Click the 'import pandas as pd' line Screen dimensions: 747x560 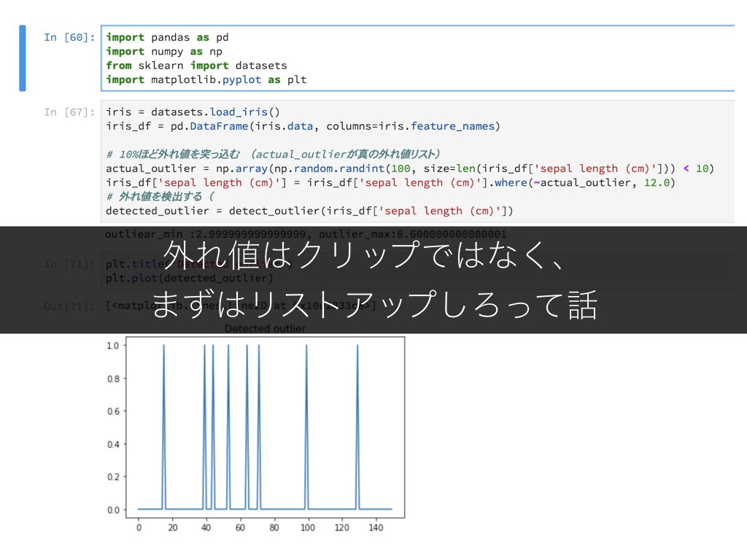[x=167, y=37]
